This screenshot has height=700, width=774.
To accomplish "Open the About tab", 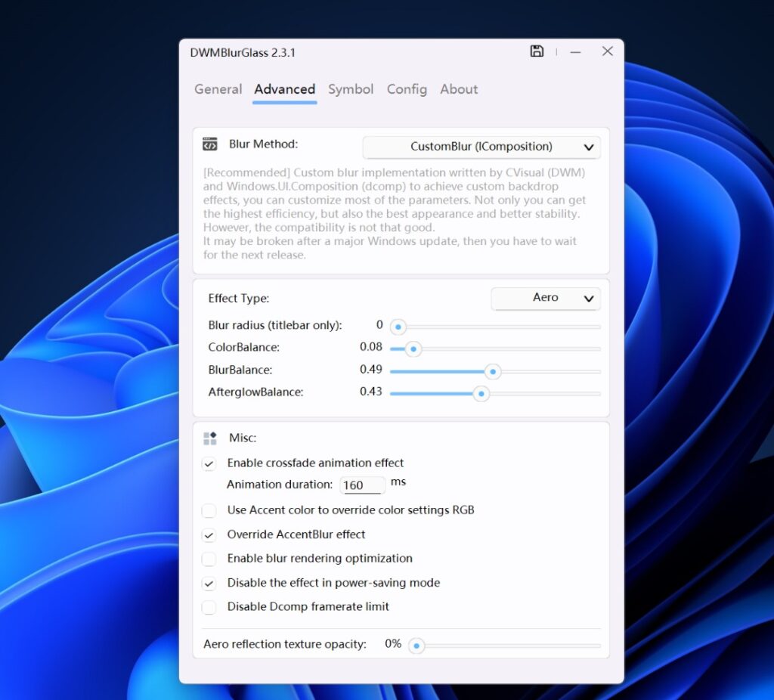I will 458,89.
